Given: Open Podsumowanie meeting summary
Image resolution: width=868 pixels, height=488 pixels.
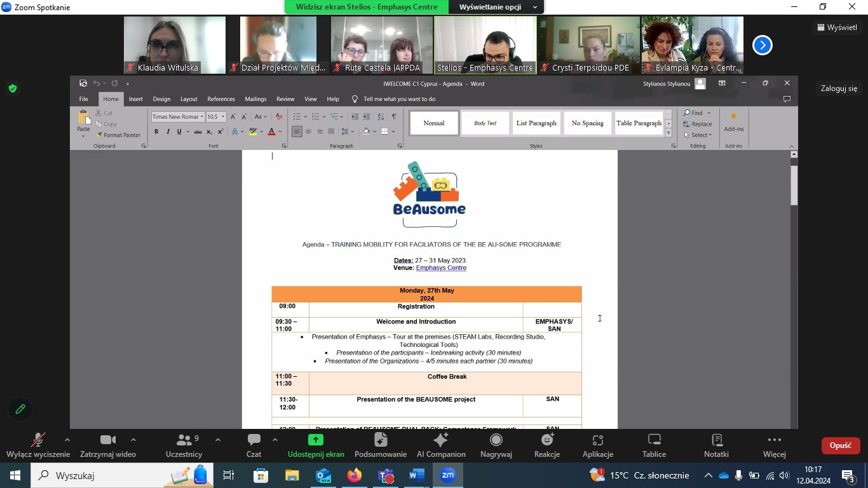Looking at the screenshot, I should (x=381, y=446).
